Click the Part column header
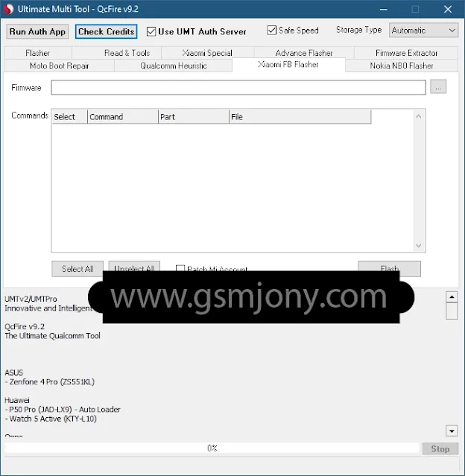This screenshot has height=476, width=465. (194, 117)
